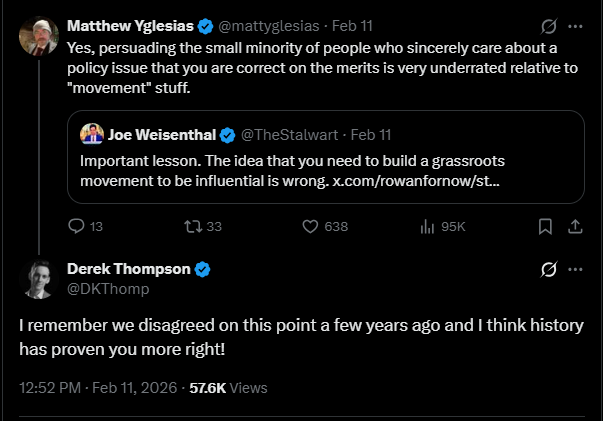Share Matthew Yglesias's post

coord(575,227)
